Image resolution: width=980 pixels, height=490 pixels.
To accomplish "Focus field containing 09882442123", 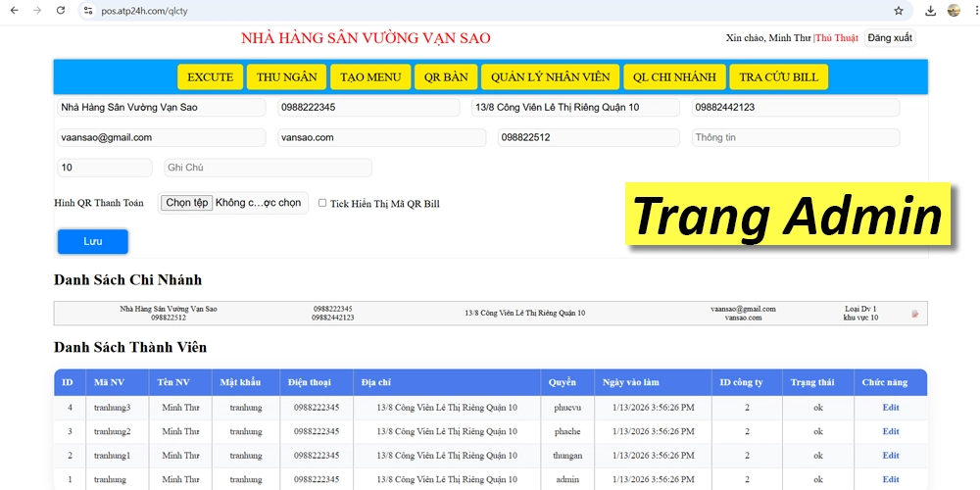I will coord(796,108).
